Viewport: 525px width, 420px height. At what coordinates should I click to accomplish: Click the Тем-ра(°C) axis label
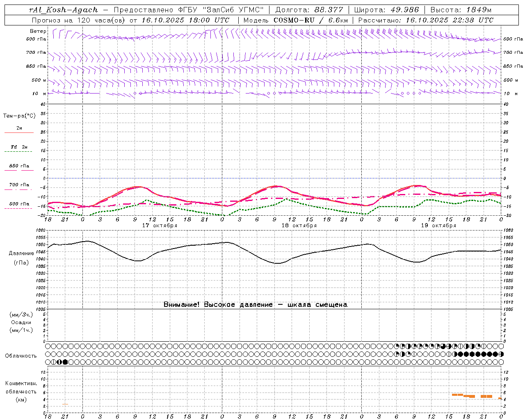pyautogui.click(x=19, y=116)
